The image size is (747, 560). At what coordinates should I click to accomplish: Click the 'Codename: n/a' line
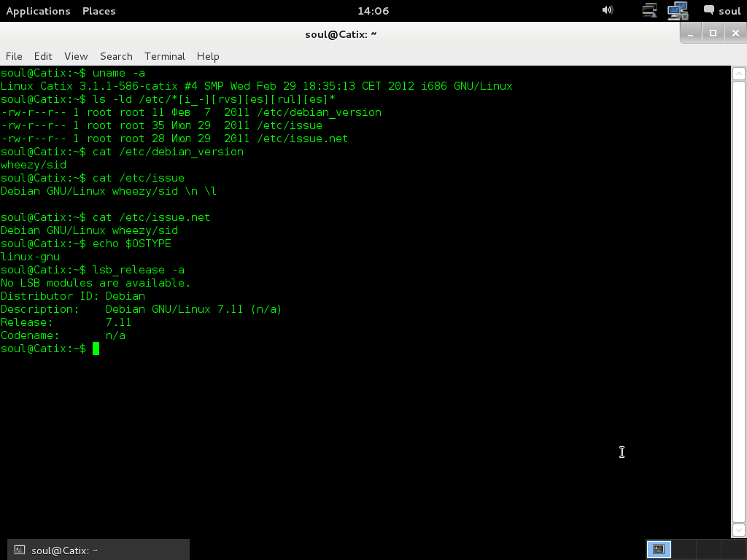pos(63,335)
